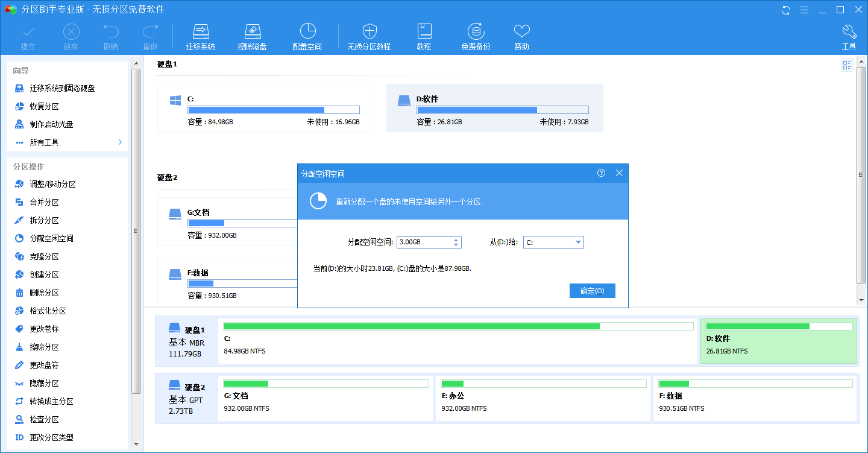Click the D:软件 usage progress bar
Screen dimensions: 868x453
pyautogui.click(x=502, y=110)
